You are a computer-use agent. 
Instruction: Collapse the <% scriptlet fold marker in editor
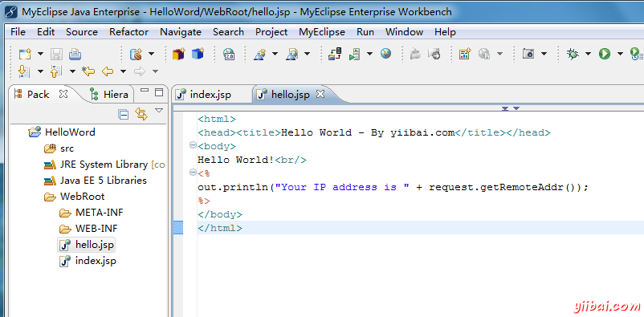192,173
